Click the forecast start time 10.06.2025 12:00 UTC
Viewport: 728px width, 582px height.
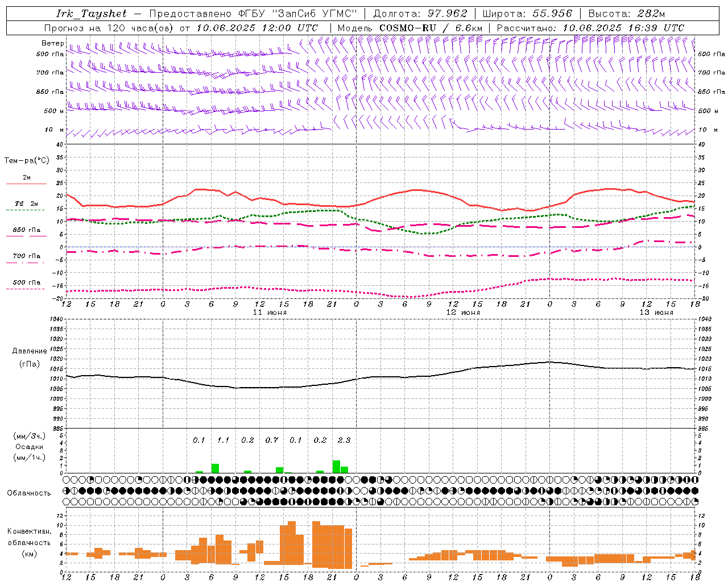(257, 28)
